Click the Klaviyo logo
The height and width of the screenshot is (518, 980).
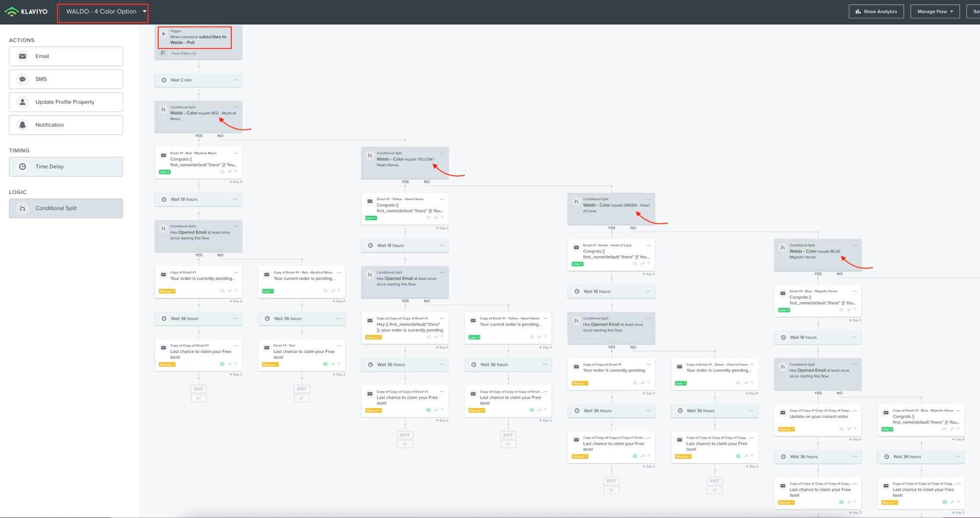click(x=26, y=11)
